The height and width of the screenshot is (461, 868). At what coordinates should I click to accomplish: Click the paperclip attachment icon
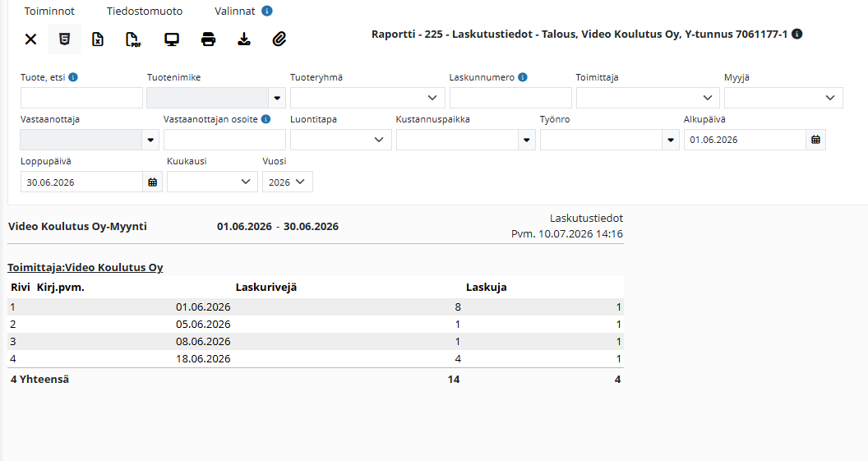[279, 39]
